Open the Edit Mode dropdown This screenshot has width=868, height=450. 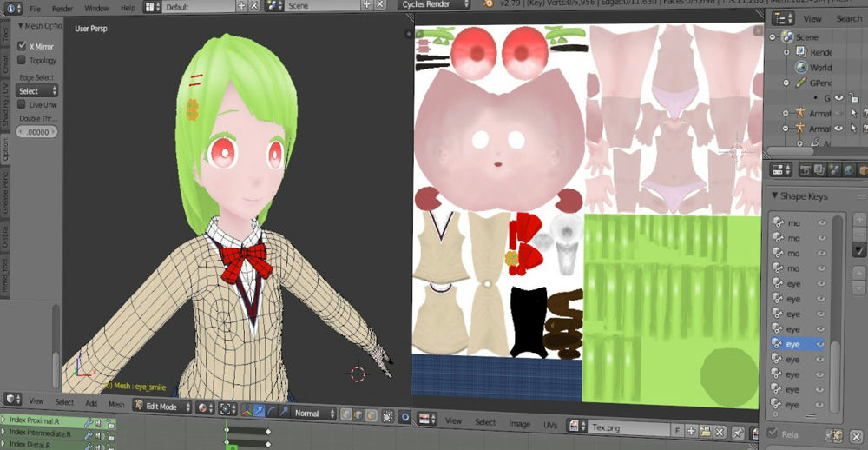click(x=161, y=407)
